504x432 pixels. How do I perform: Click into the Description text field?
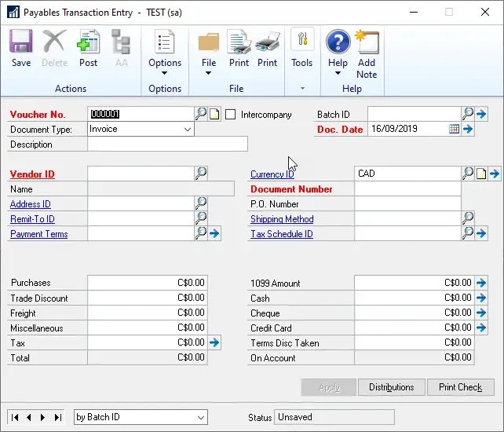(167, 145)
